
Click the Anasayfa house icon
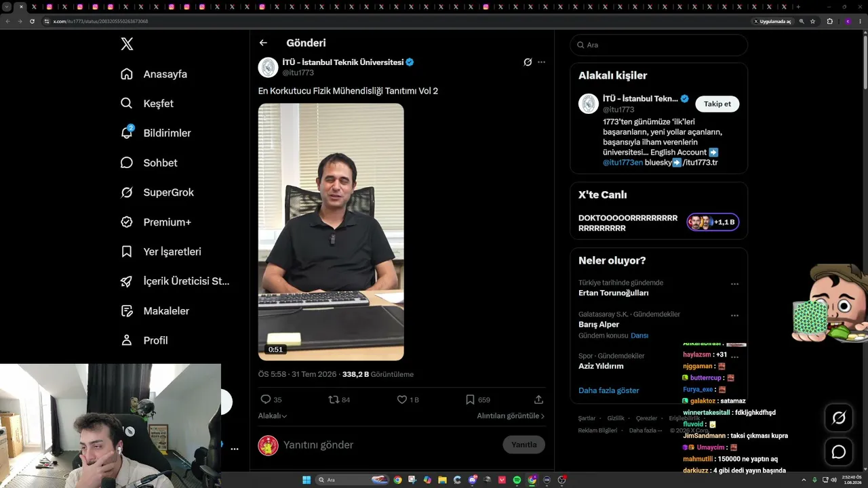coord(127,74)
